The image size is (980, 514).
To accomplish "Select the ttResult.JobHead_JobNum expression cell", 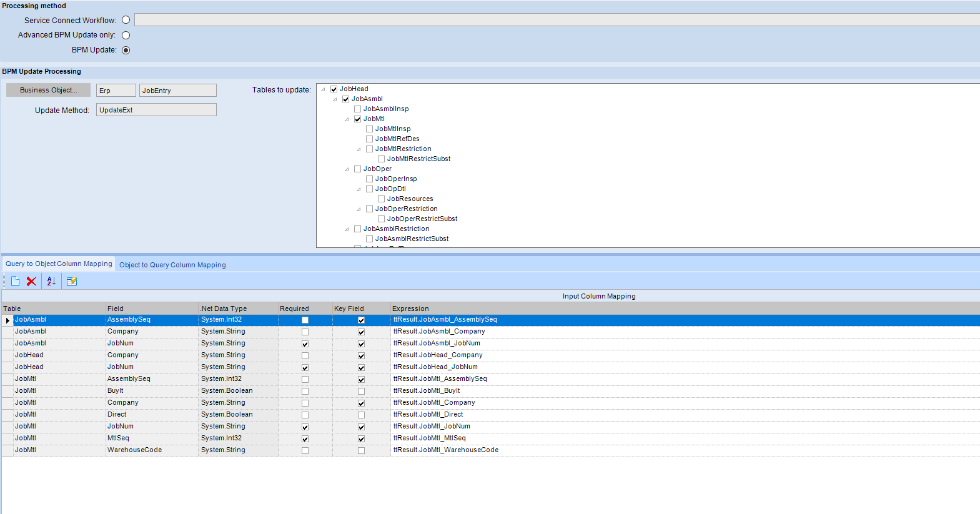I will tap(685, 367).
